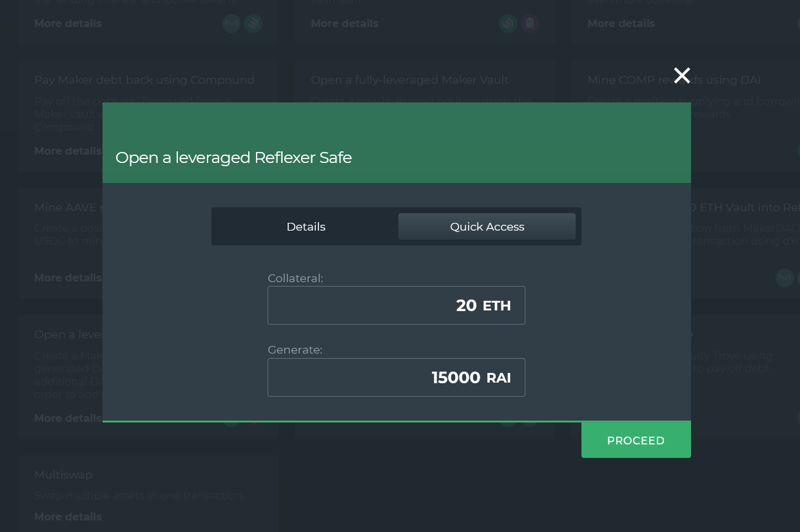
Task: Select Open a fully-leveraged Maker Vault card
Action: point(410,80)
